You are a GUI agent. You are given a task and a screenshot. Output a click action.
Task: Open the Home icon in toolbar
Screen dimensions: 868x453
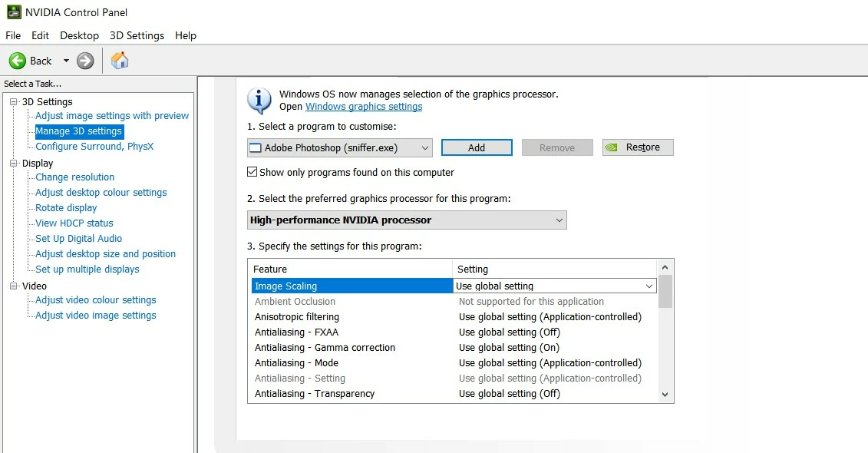click(120, 61)
